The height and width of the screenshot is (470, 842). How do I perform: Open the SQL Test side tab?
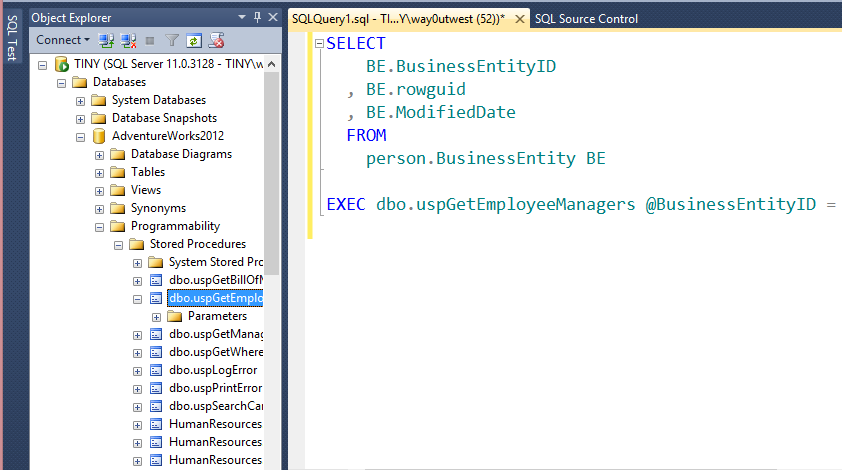(x=12, y=38)
